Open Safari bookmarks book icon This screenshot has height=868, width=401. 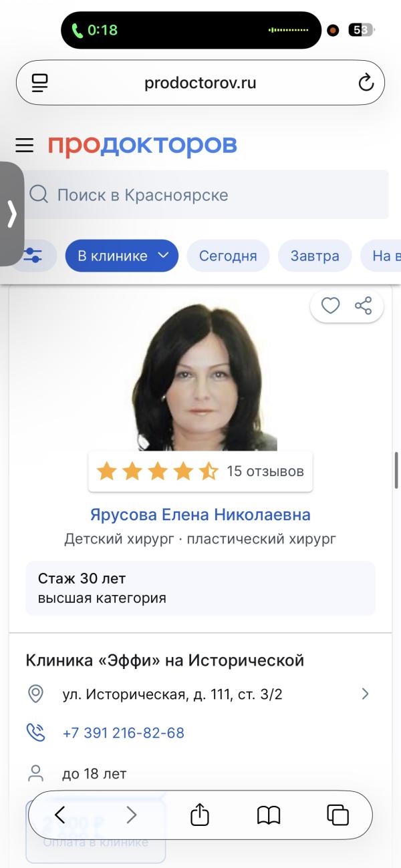coord(269,815)
